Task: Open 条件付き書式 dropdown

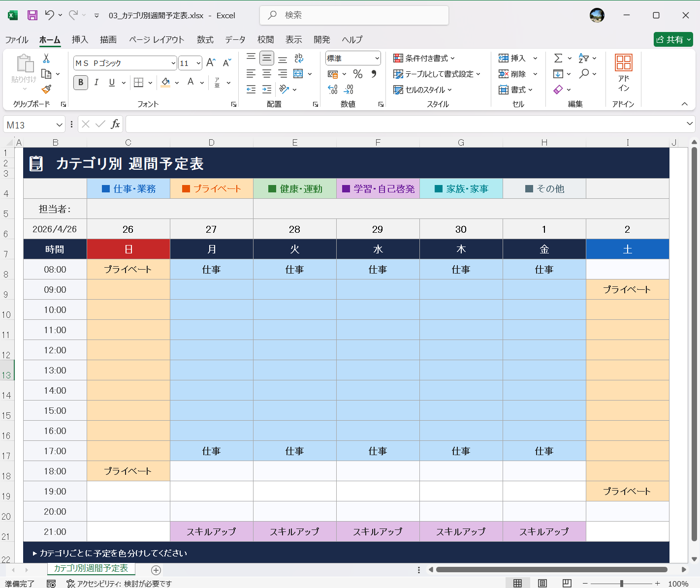Action: pyautogui.click(x=424, y=58)
